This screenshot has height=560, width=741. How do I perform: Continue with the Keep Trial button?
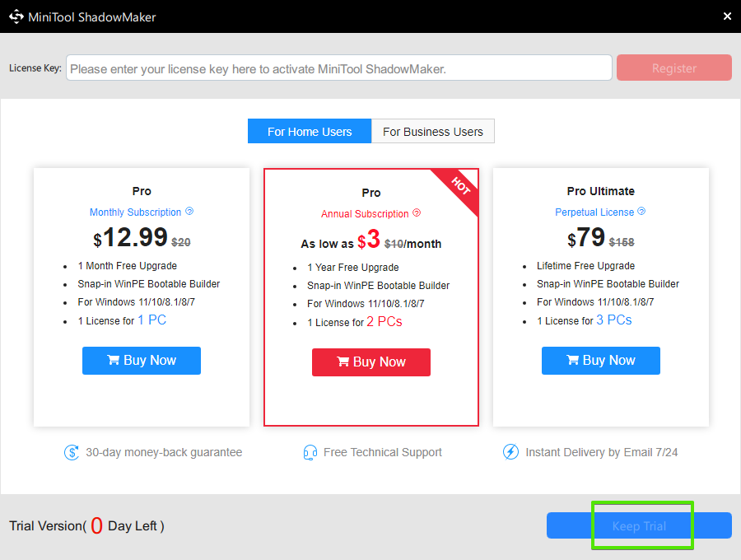[639, 525]
